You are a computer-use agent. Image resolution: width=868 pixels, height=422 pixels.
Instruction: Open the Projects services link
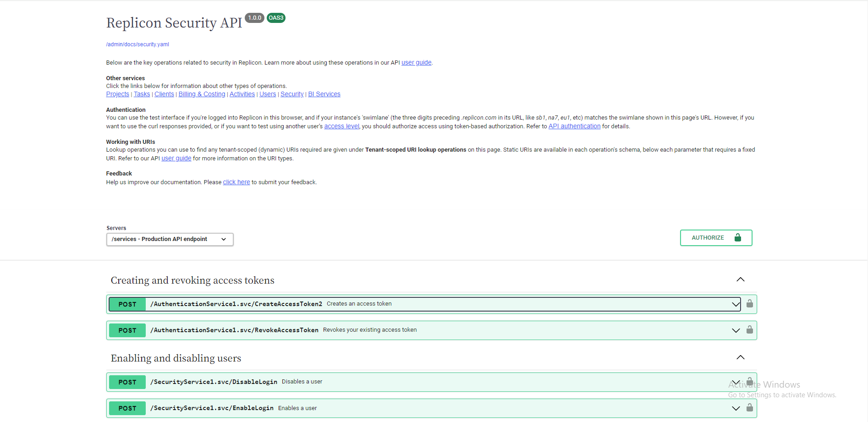click(117, 94)
